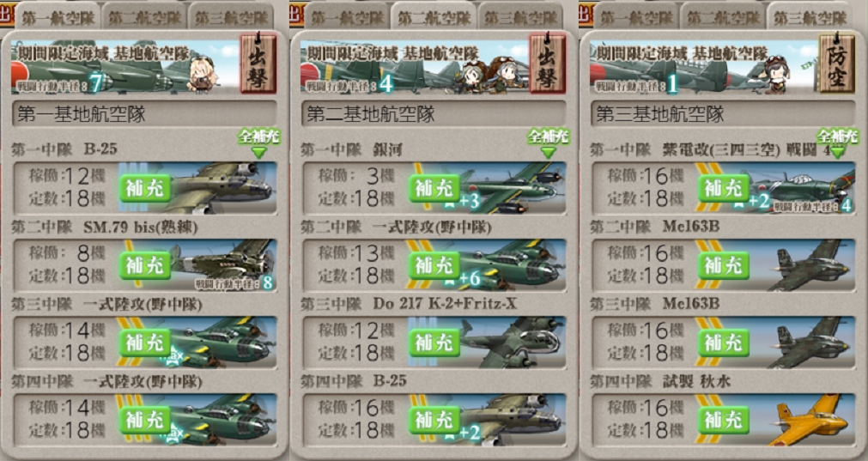Image resolution: width=868 pixels, height=461 pixels.
Task: Click the orange Shusui prototype aircraft
Action: pyautogui.click(x=810, y=420)
